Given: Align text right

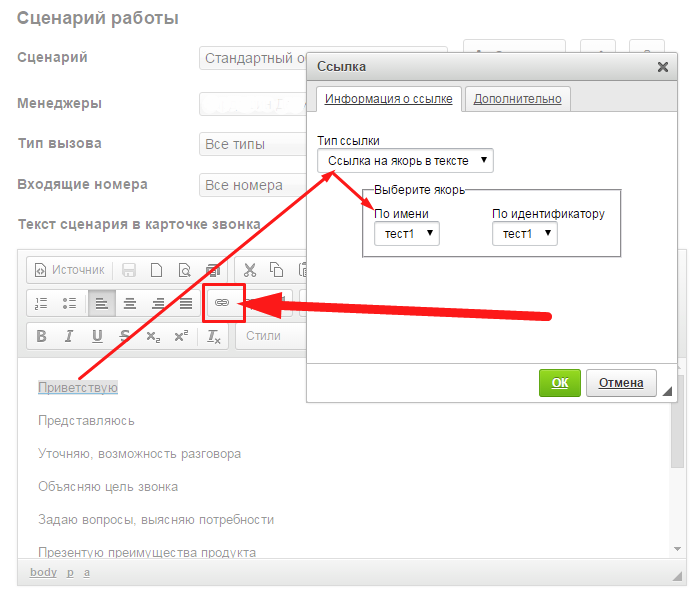Looking at the screenshot, I should (158, 303).
